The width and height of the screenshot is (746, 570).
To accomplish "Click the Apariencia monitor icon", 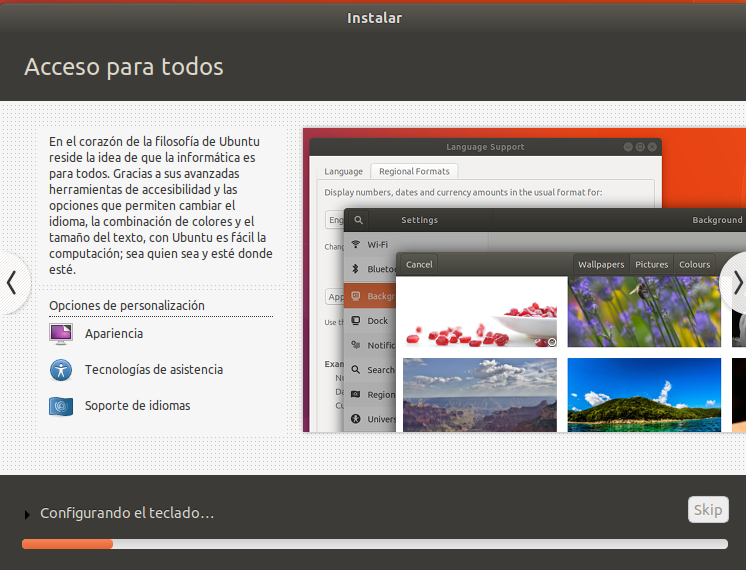I will coord(61,334).
